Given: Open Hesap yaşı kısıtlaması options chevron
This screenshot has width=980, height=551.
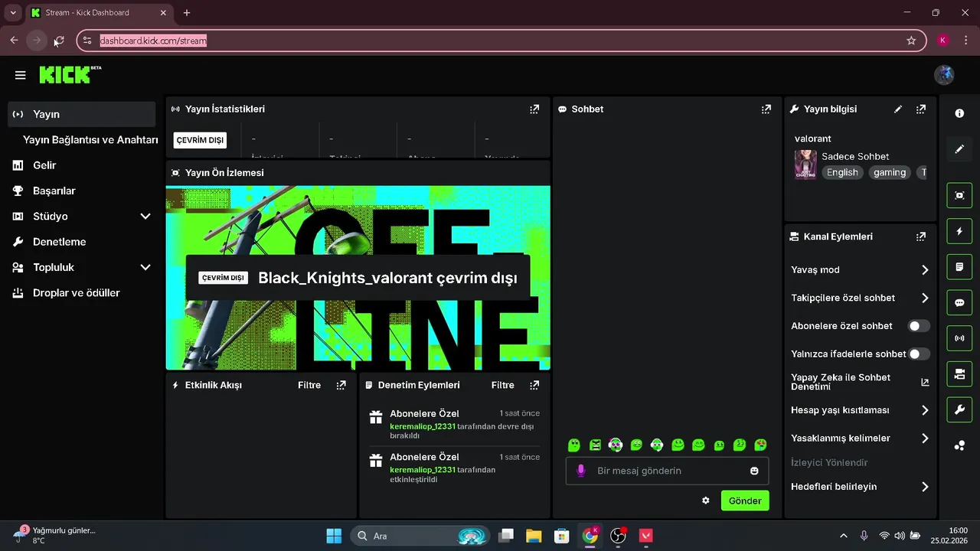Looking at the screenshot, I should 925,410.
